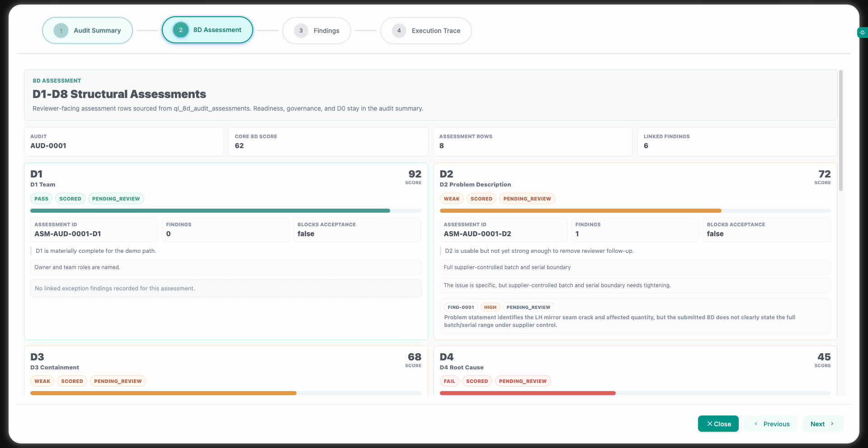This screenshot has width=868, height=448.
Task: Select the 8D Assessment step
Action: 208,30
